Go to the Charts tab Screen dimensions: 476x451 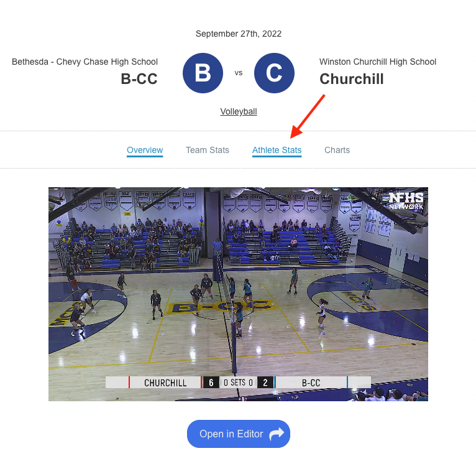[x=337, y=150]
